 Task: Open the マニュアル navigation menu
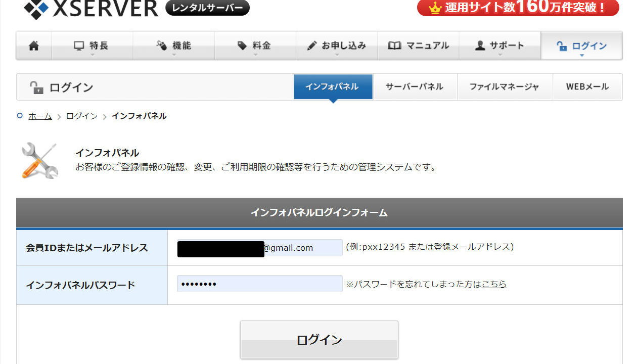point(418,45)
